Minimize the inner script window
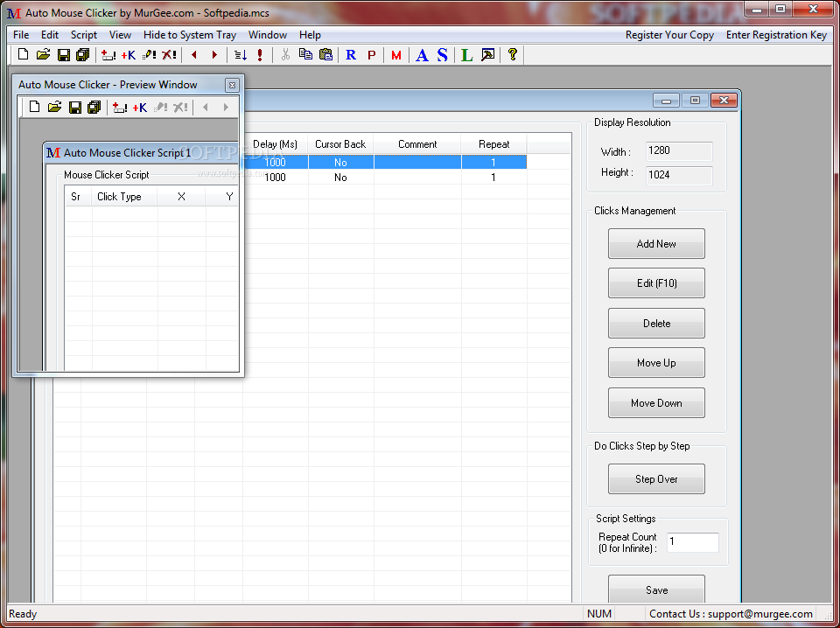Image resolution: width=840 pixels, height=628 pixels. 667,100
